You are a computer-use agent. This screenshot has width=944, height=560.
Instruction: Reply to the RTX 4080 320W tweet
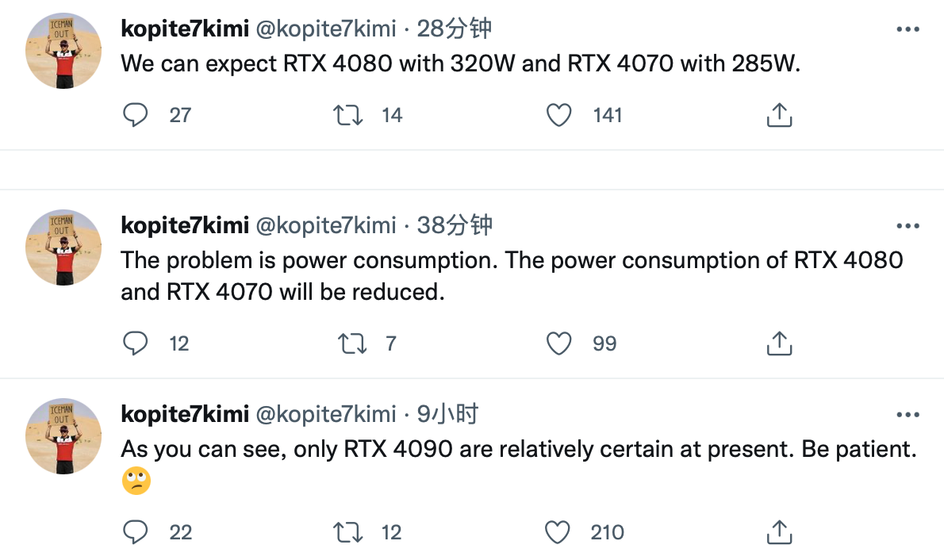(136, 114)
